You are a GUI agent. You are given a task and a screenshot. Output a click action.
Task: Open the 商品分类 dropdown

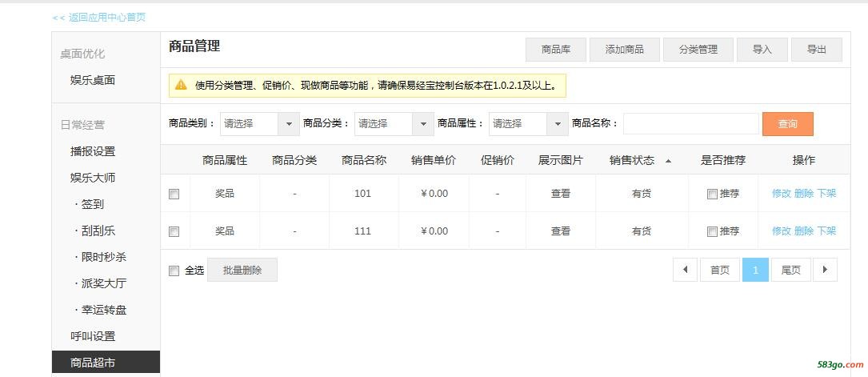(394, 124)
